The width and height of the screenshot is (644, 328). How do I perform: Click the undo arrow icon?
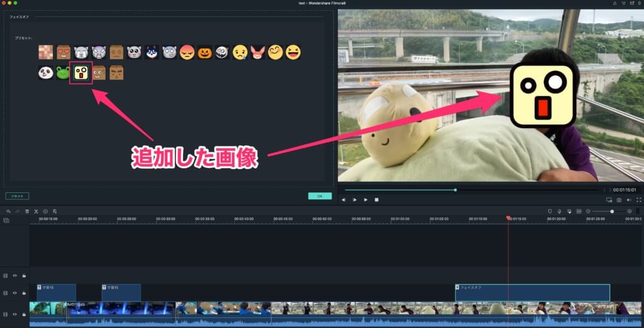pyautogui.click(x=8, y=211)
